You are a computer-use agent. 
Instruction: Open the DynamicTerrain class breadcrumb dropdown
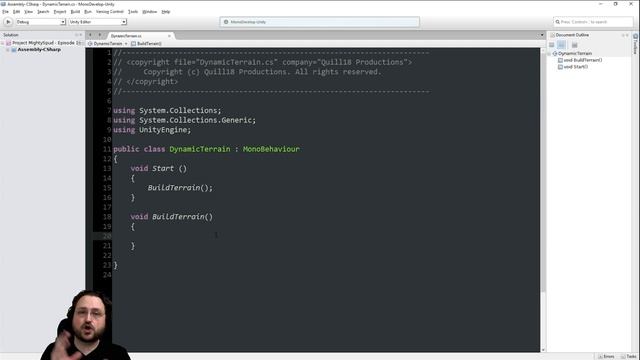tap(108, 43)
